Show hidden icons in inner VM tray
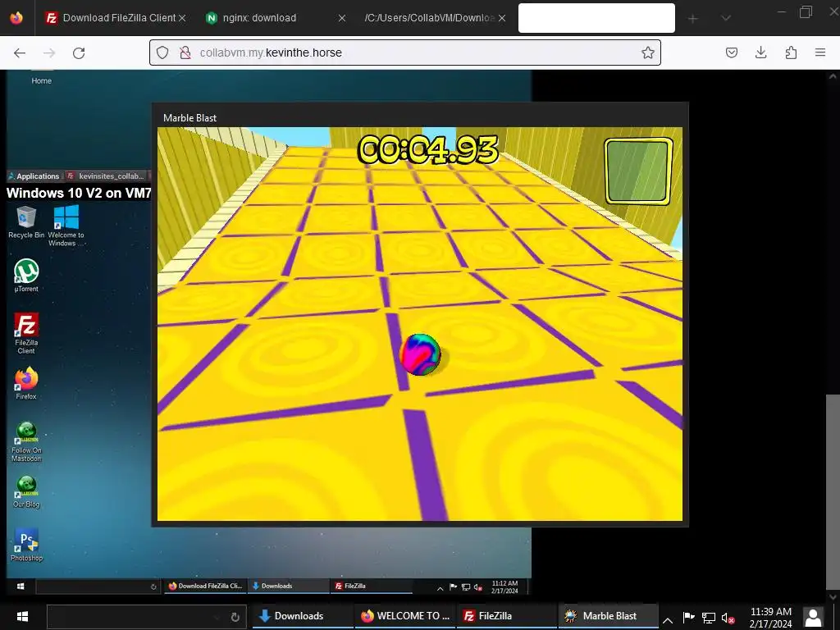 440,588
